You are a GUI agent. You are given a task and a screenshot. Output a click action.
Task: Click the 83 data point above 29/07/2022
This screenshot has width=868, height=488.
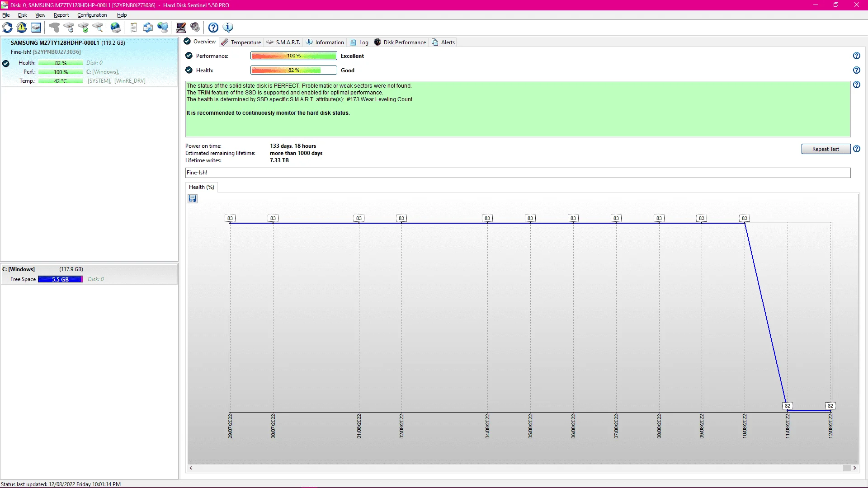[x=230, y=218]
